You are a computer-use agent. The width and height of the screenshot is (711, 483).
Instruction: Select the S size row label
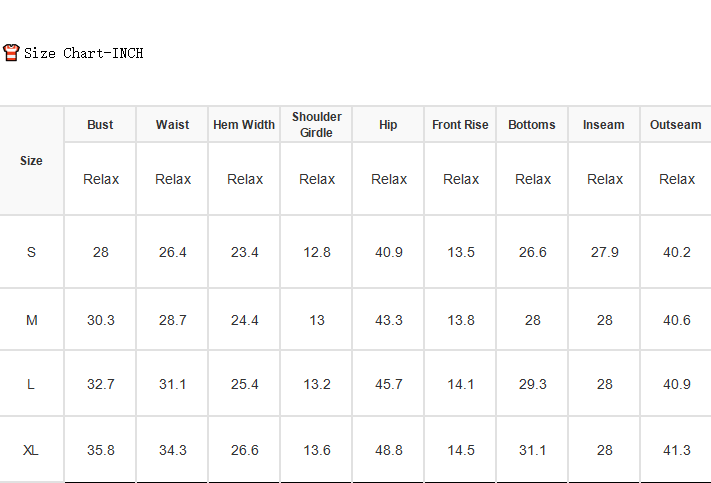coord(31,252)
